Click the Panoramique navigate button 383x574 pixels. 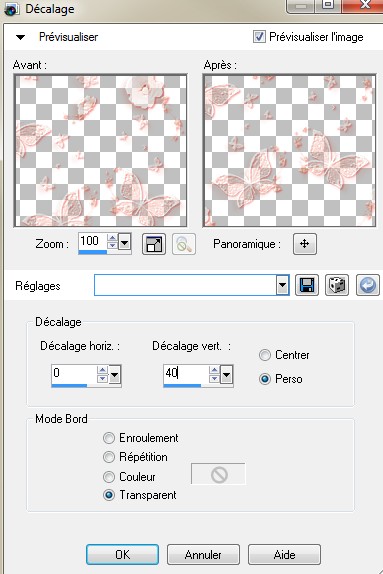coord(305,244)
